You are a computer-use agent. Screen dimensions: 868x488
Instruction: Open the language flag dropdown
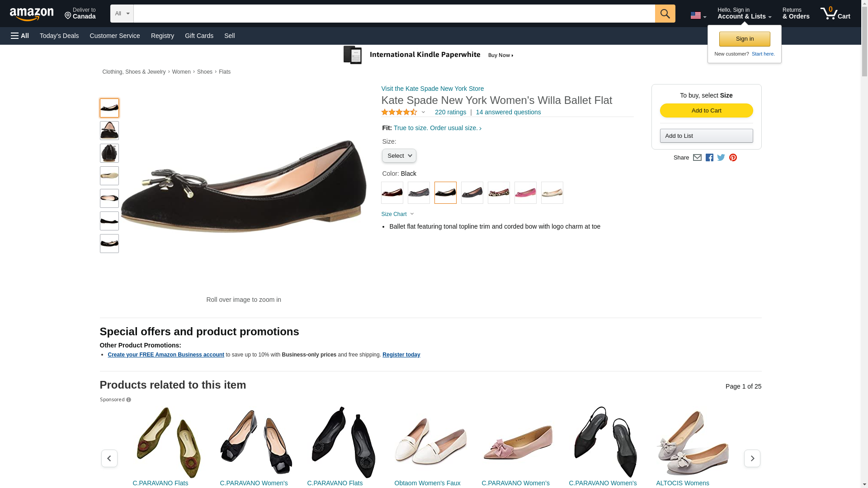[698, 15]
